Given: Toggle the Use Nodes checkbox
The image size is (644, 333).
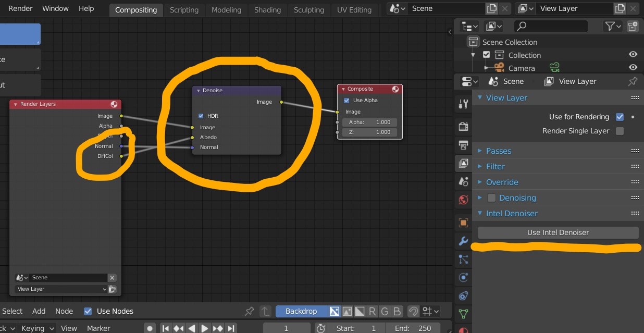Looking at the screenshot, I should (88, 311).
